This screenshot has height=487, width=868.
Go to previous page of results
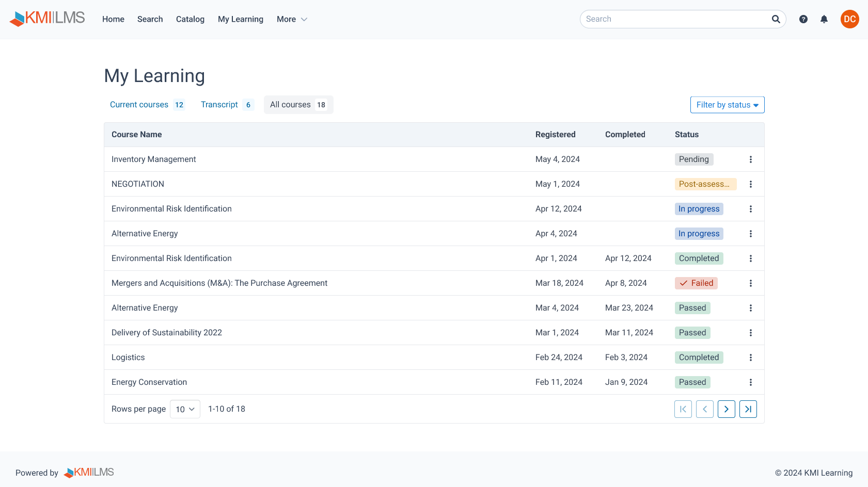(x=705, y=409)
